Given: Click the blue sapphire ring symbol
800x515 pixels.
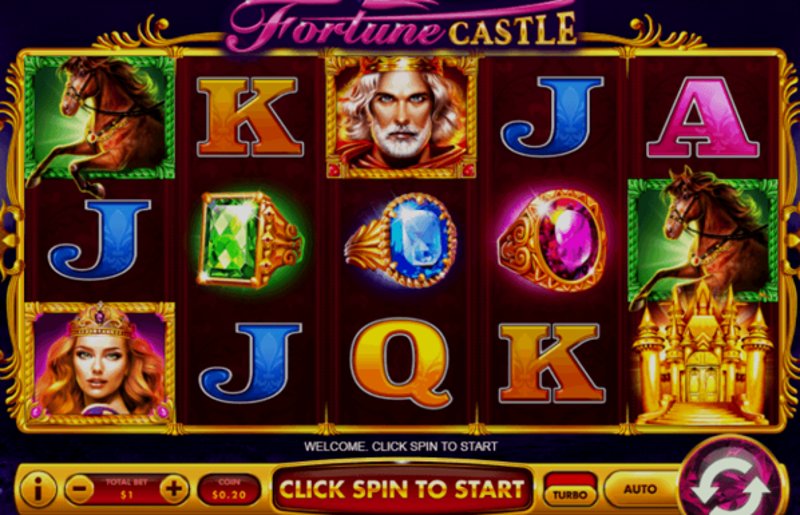Looking at the screenshot, I should click(401, 240).
